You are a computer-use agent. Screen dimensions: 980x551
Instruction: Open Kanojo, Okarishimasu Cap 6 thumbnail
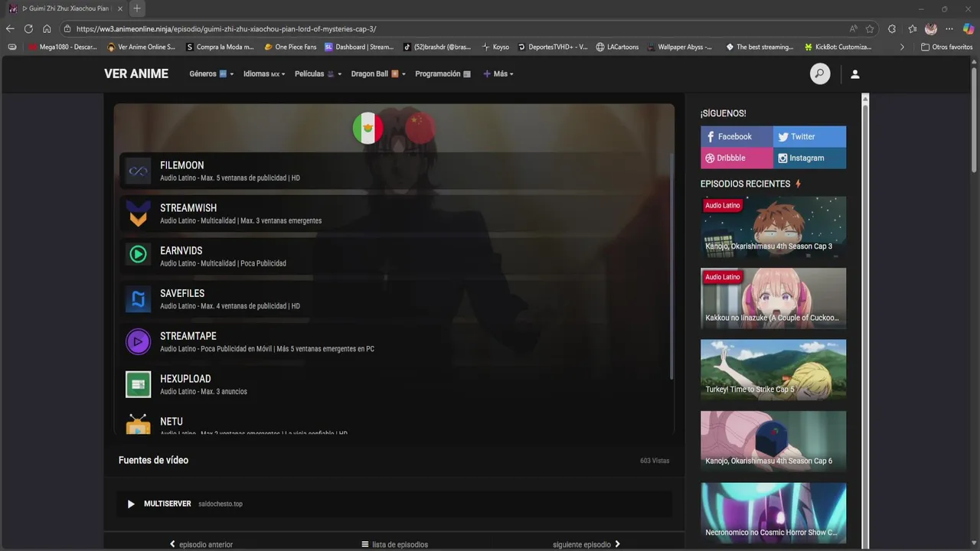[x=773, y=442]
